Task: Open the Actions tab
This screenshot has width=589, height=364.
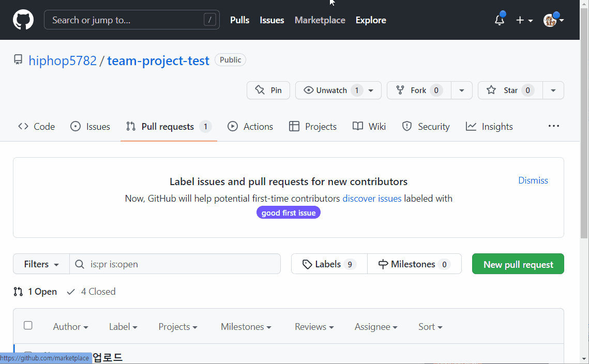Action: [250, 127]
